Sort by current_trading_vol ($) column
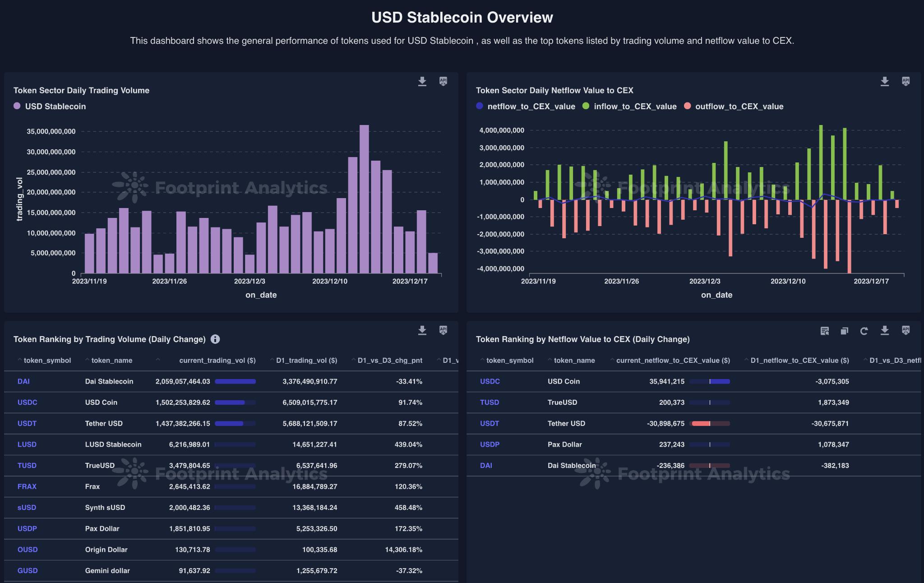 pyautogui.click(x=217, y=361)
